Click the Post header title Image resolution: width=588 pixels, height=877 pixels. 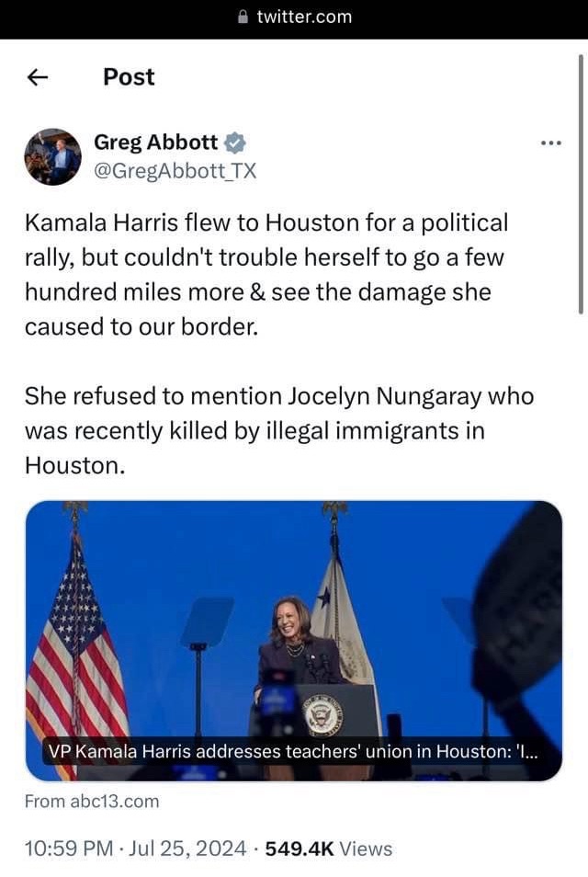129,76
